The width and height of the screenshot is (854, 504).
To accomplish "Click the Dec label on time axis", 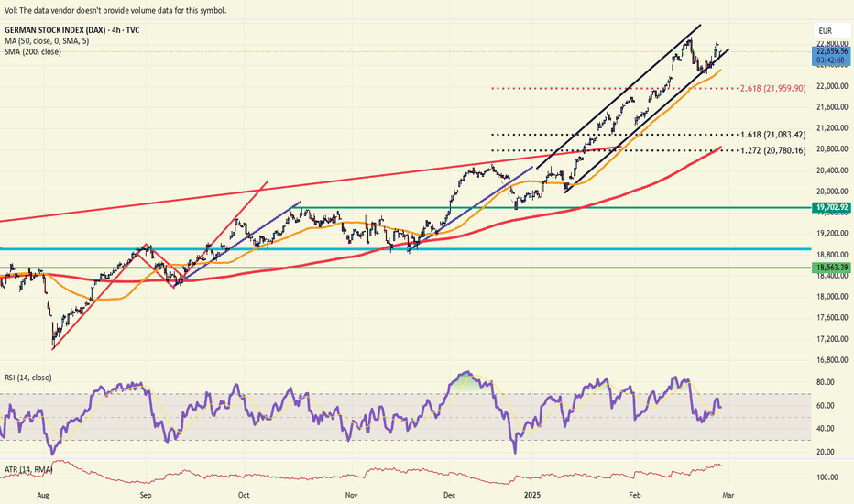I will point(449,495).
